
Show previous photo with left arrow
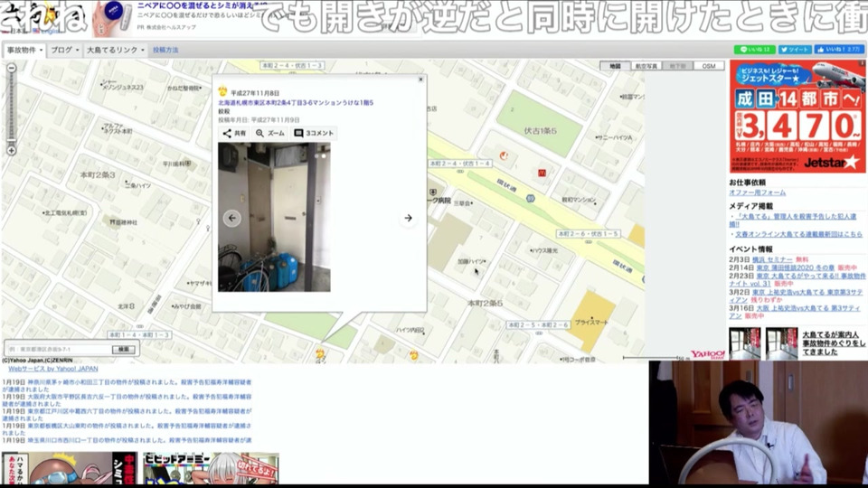[232, 218]
